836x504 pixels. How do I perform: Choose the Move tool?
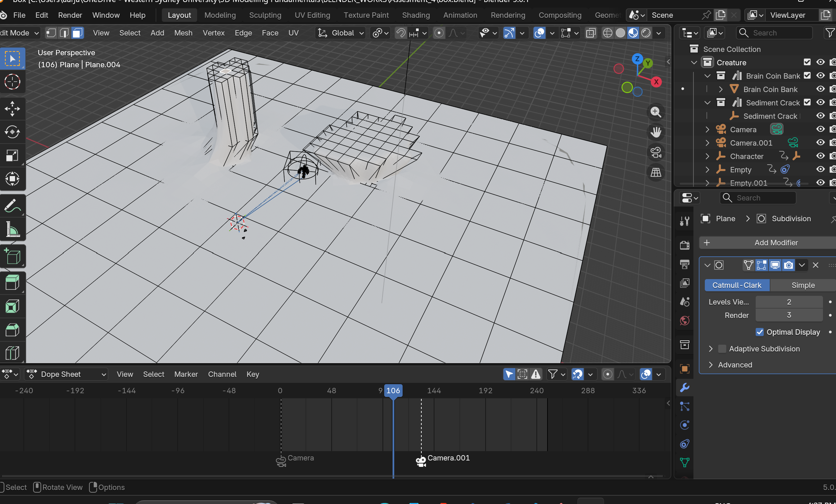pyautogui.click(x=13, y=109)
